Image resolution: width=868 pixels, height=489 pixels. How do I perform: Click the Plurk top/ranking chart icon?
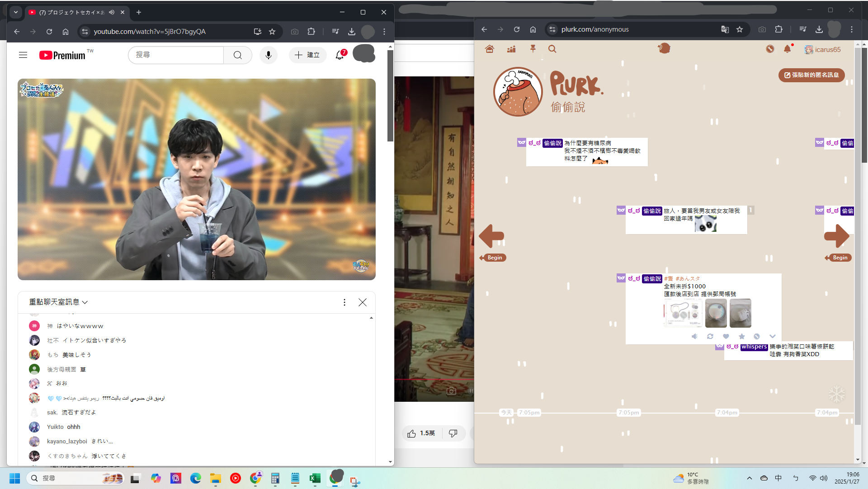(x=511, y=49)
